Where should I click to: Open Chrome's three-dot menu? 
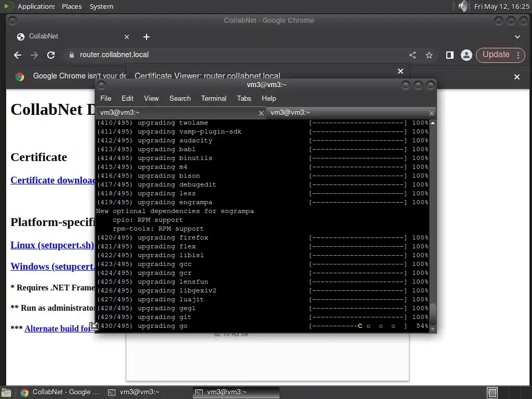tap(518, 55)
